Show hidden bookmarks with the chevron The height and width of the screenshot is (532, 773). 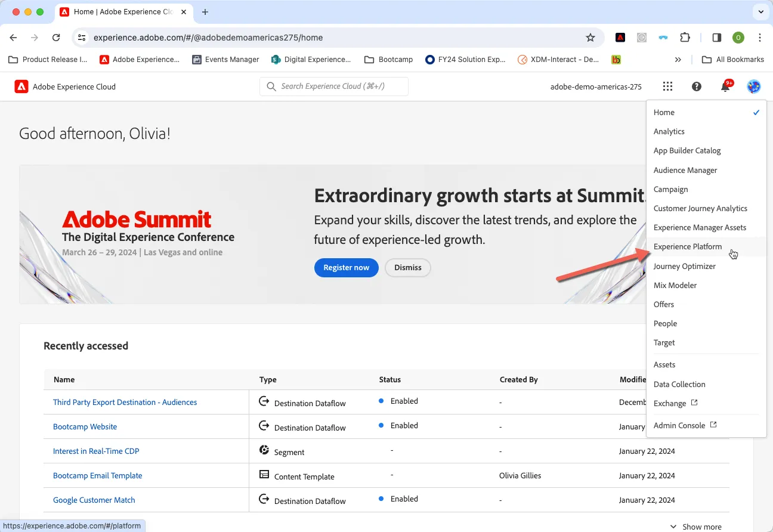click(x=678, y=60)
